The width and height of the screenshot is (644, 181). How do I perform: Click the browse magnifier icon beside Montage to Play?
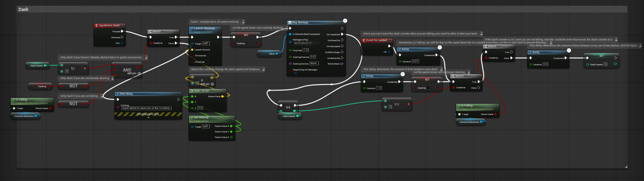[318, 43]
